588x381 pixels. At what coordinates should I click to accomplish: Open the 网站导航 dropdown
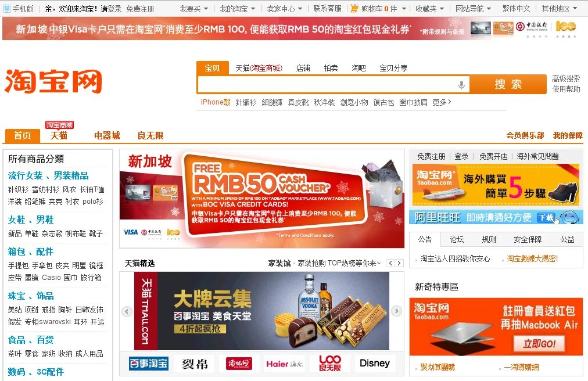point(473,8)
